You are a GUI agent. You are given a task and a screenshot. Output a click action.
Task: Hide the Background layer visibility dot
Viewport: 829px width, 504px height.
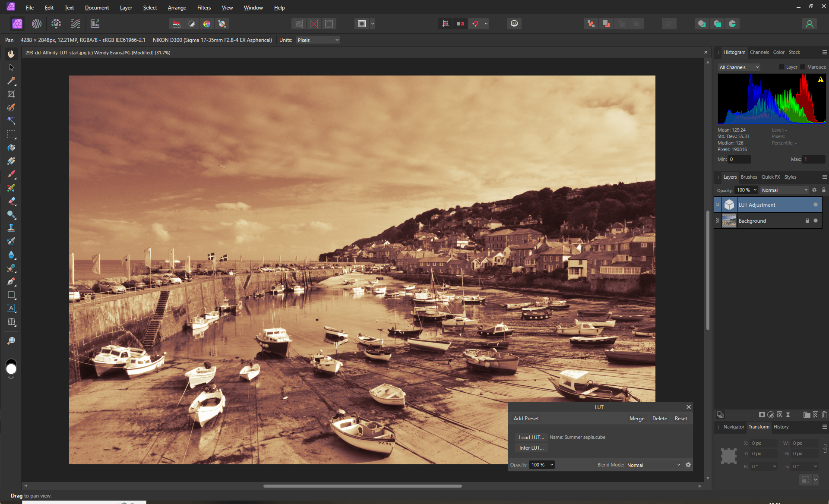tap(816, 220)
